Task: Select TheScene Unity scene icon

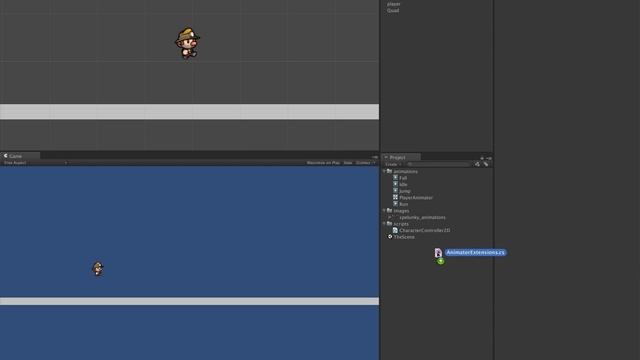Action: point(390,237)
